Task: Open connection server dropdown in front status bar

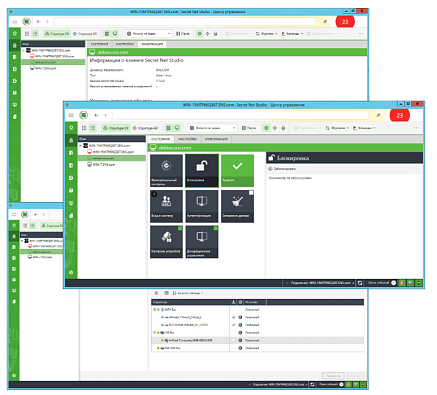Action: click(x=319, y=283)
